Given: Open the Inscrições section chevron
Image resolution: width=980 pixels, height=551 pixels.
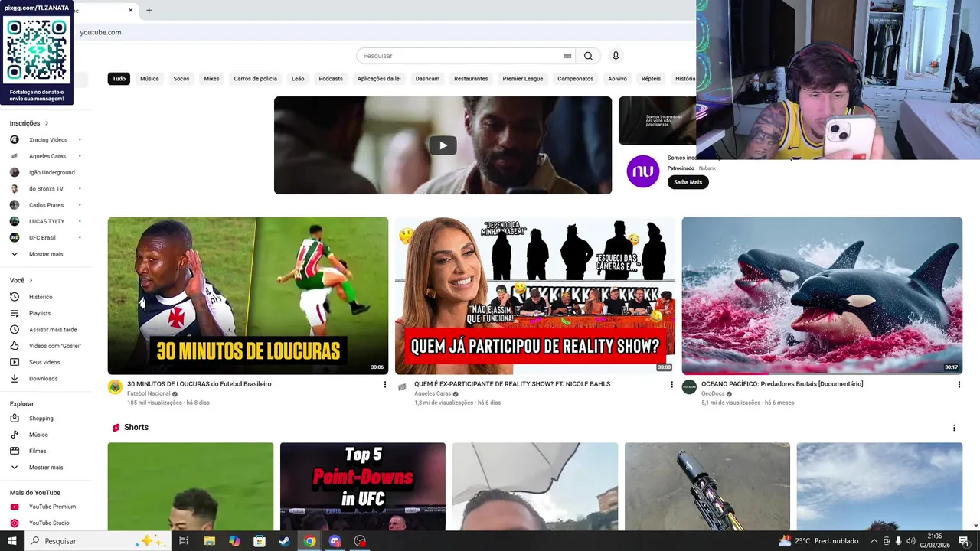Looking at the screenshot, I should coord(47,123).
